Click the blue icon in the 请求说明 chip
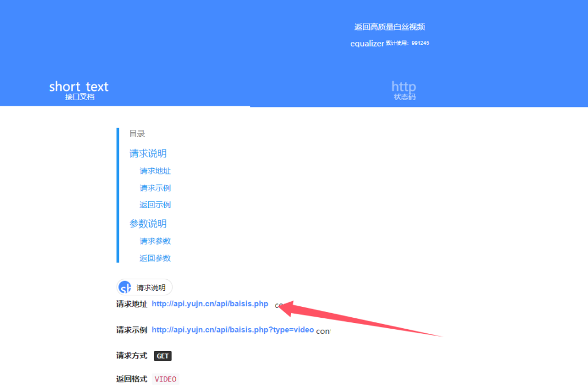 coord(125,287)
